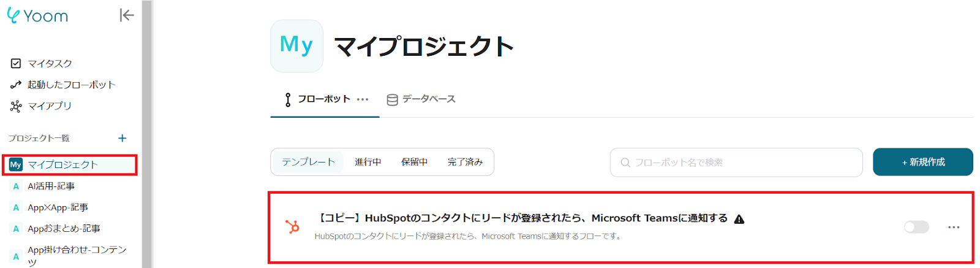Select the 進行中 filter tab

point(368,162)
